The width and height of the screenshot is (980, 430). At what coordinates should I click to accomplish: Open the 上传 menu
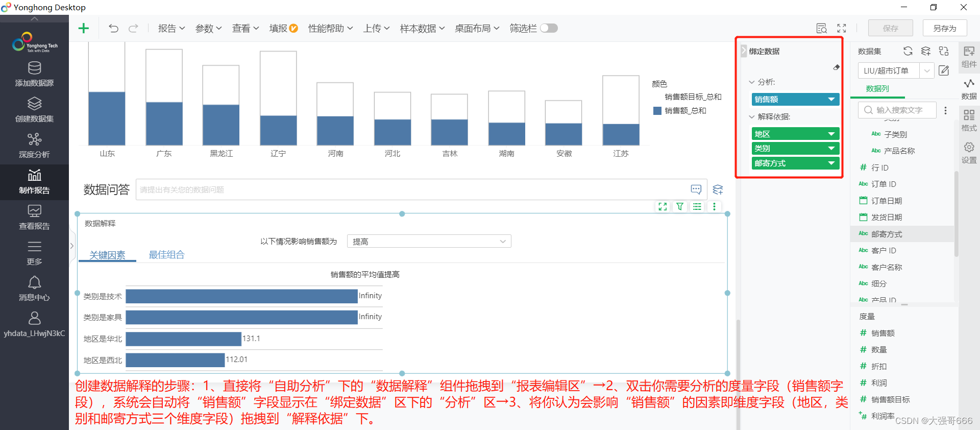(x=376, y=29)
